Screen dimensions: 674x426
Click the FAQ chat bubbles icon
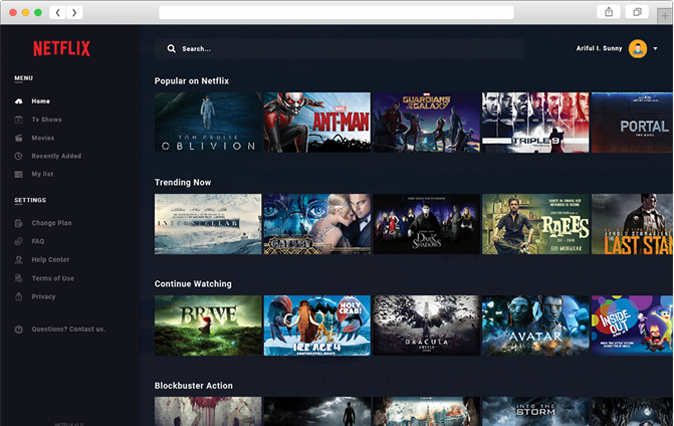[x=18, y=241]
